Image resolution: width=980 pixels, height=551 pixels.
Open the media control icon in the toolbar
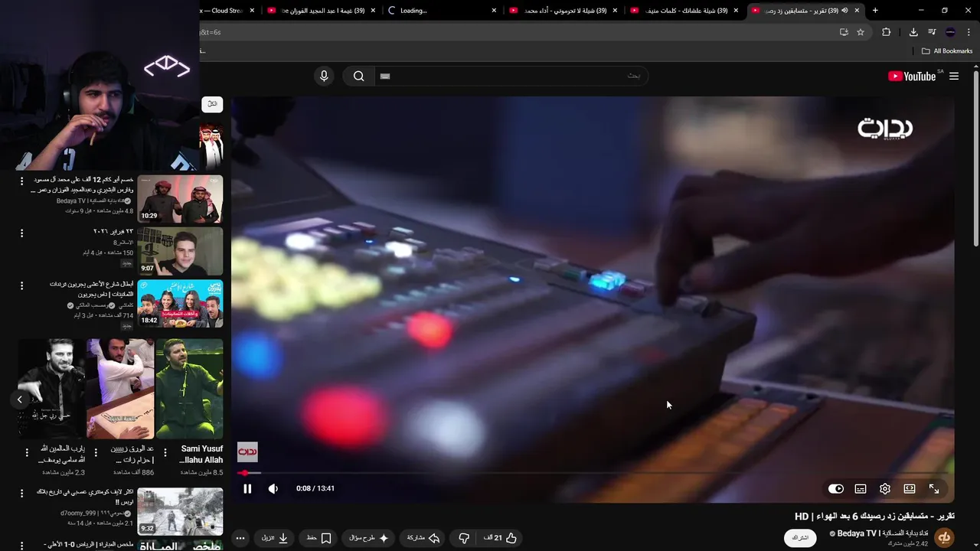[932, 32]
